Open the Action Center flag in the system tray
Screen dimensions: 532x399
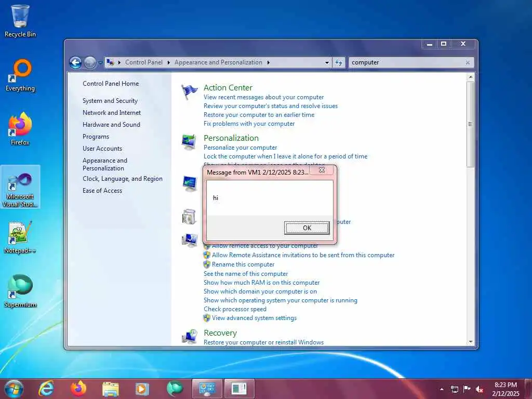(x=467, y=389)
